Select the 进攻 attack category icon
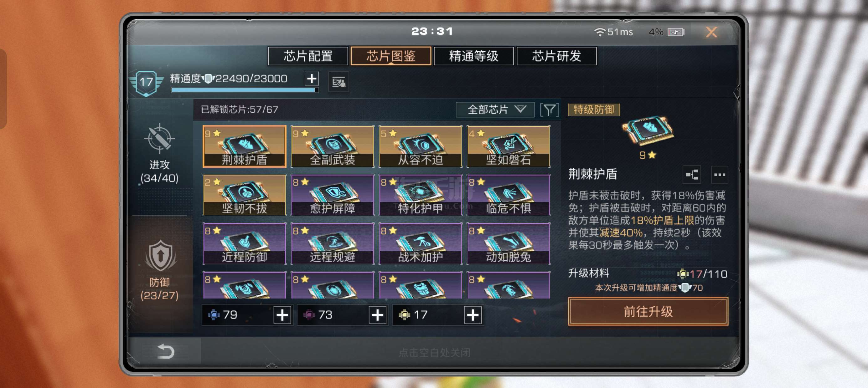The image size is (868, 388). (x=159, y=138)
